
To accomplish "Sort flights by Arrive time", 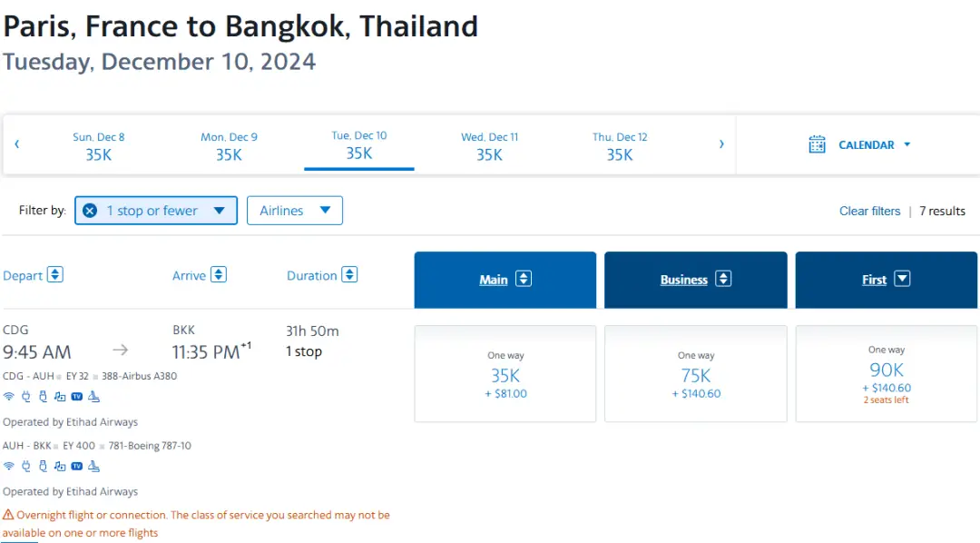I will pyautogui.click(x=218, y=275).
